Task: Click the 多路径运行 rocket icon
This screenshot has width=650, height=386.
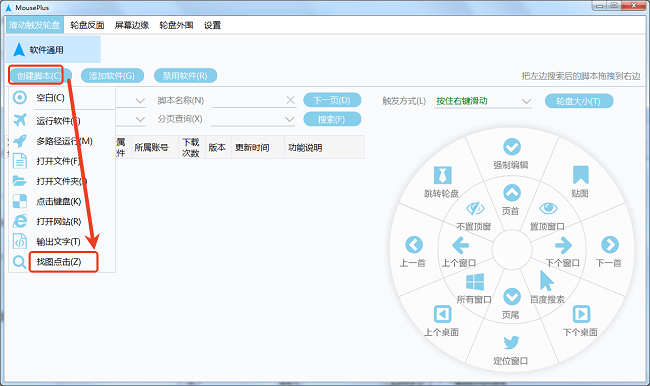Action: (20, 141)
